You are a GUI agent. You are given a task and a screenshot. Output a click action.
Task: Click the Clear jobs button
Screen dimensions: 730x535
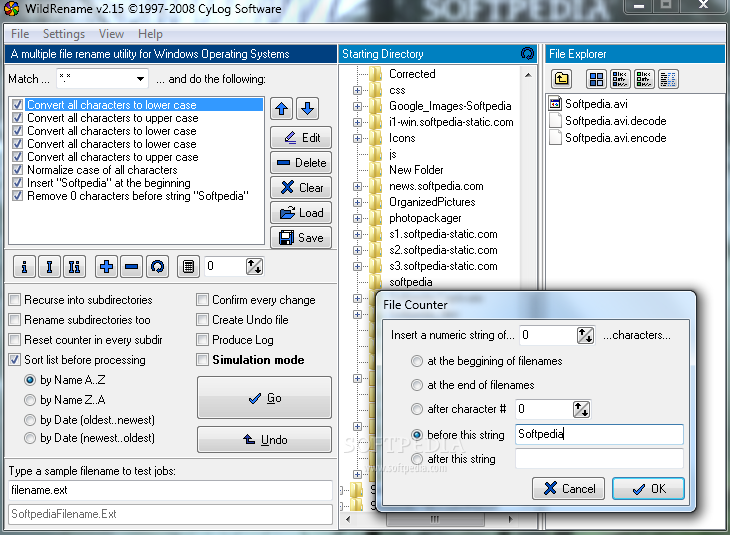click(x=301, y=188)
